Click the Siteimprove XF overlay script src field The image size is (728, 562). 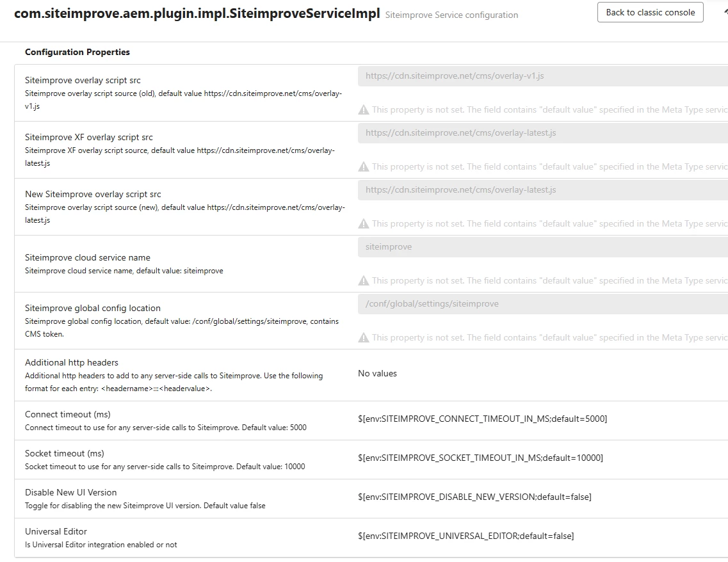(x=543, y=133)
